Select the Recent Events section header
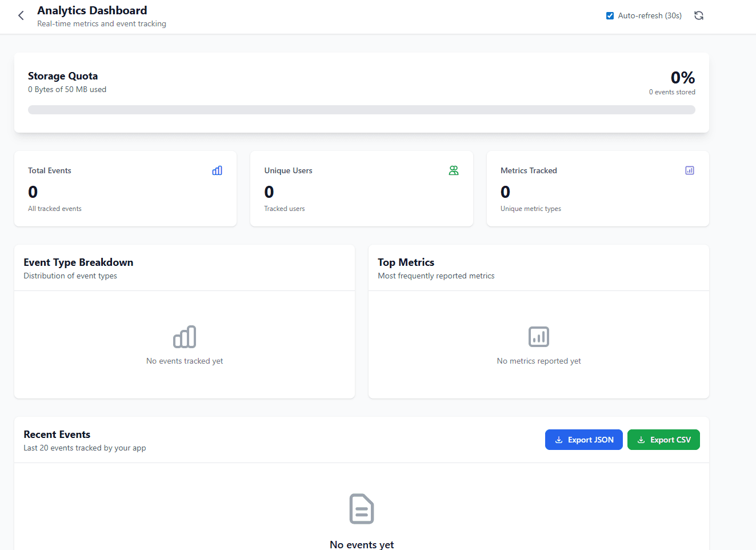This screenshot has height=550, width=756. [x=57, y=435]
